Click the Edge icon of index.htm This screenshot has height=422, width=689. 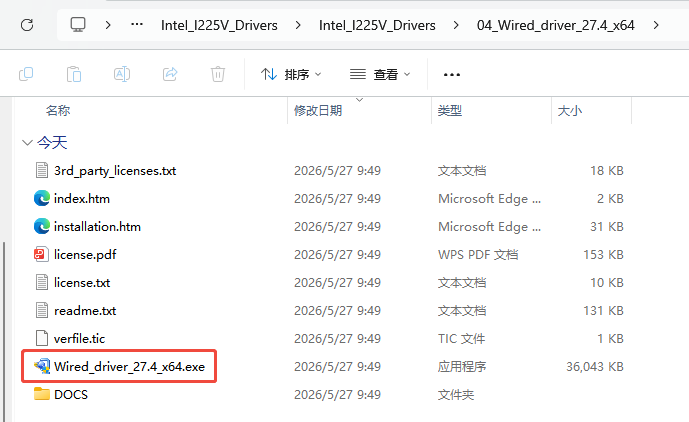pyautogui.click(x=42, y=199)
